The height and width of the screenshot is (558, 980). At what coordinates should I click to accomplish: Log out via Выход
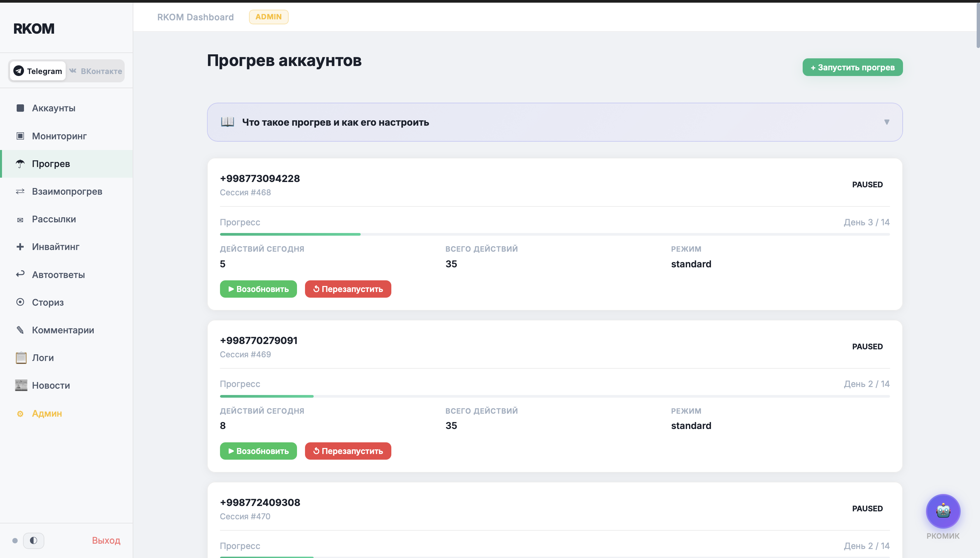(x=106, y=540)
